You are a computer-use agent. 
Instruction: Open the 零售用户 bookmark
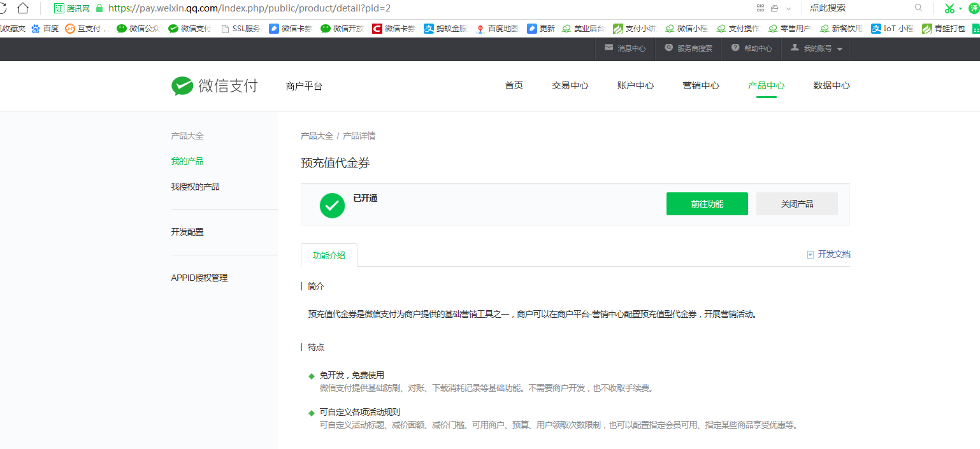click(789, 29)
